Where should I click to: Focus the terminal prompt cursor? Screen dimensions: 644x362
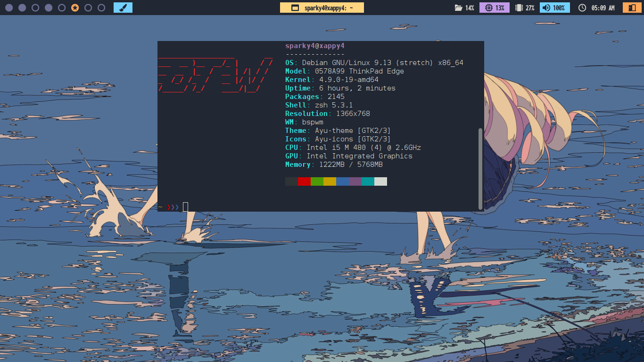pos(185,206)
